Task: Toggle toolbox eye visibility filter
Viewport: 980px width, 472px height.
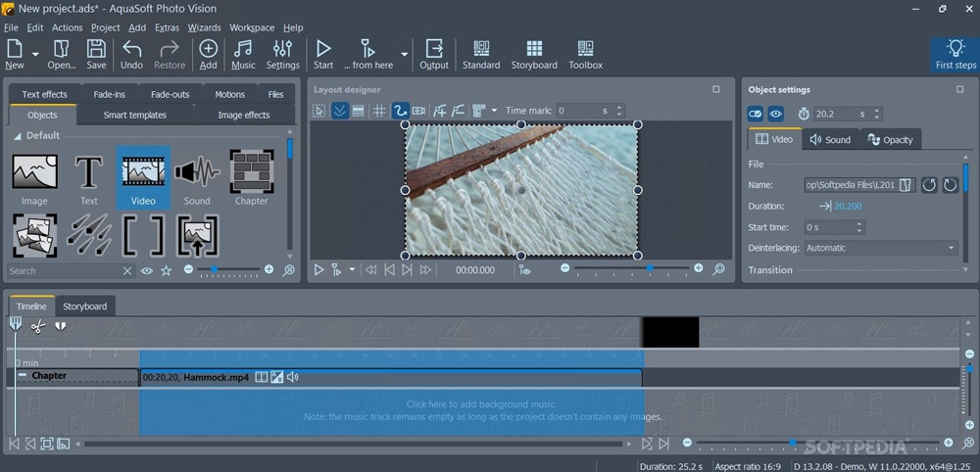Action: click(x=147, y=271)
